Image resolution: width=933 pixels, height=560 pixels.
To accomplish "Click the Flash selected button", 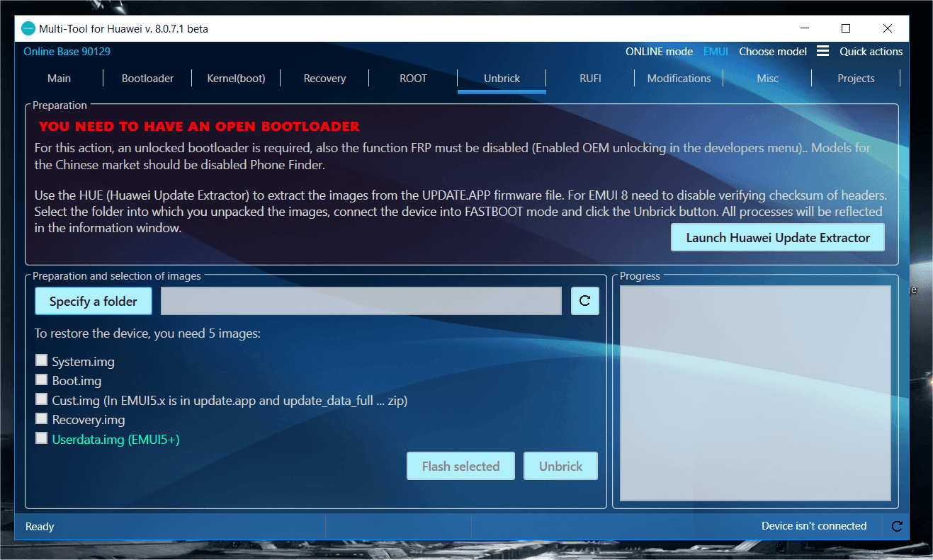I will (460, 466).
